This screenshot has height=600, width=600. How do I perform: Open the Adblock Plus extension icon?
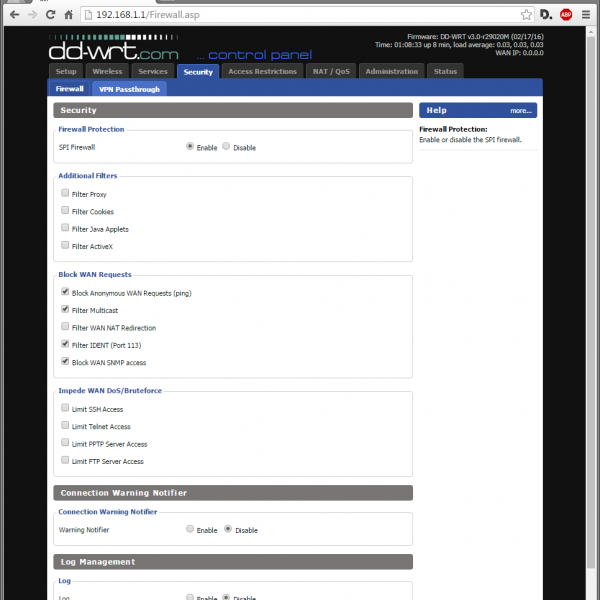(x=566, y=15)
